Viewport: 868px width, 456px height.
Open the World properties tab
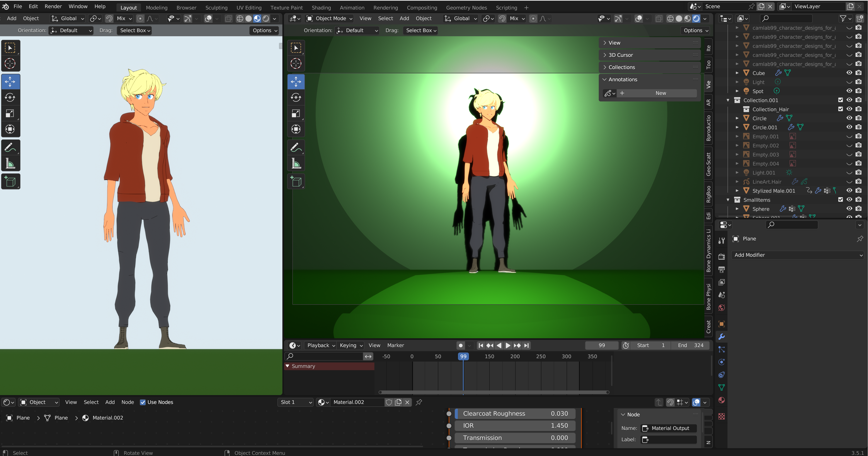[x=721, y=308]
